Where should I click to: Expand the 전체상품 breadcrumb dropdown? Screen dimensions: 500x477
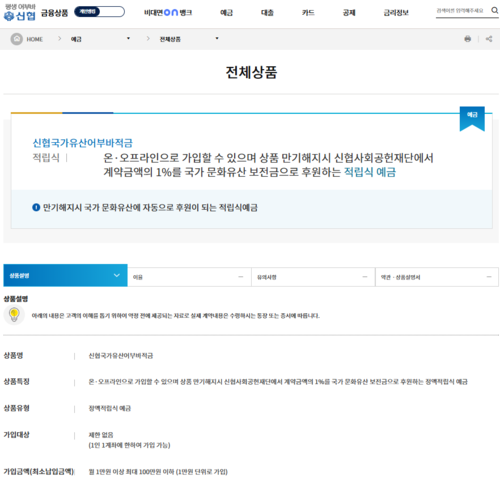coord(189,39)
